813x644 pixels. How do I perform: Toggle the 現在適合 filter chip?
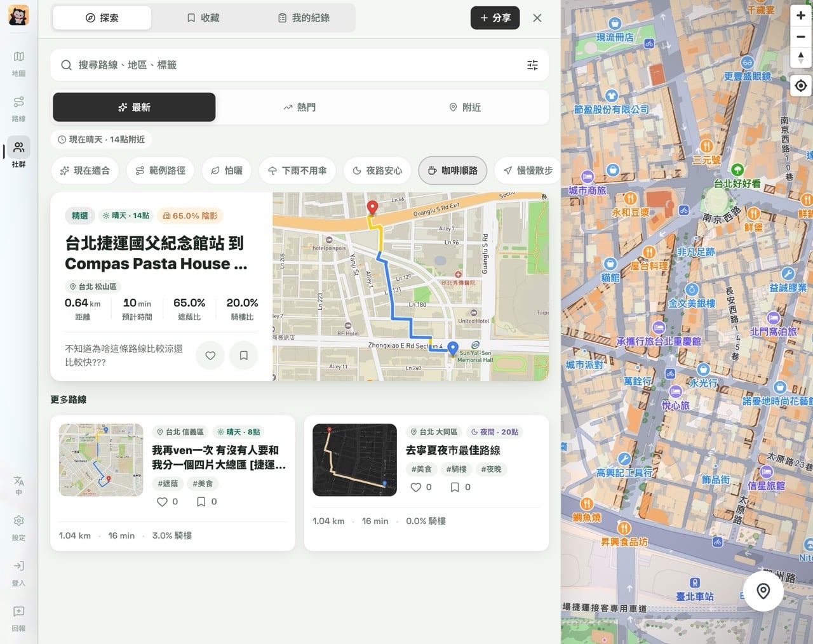click(x=84, y=170)
